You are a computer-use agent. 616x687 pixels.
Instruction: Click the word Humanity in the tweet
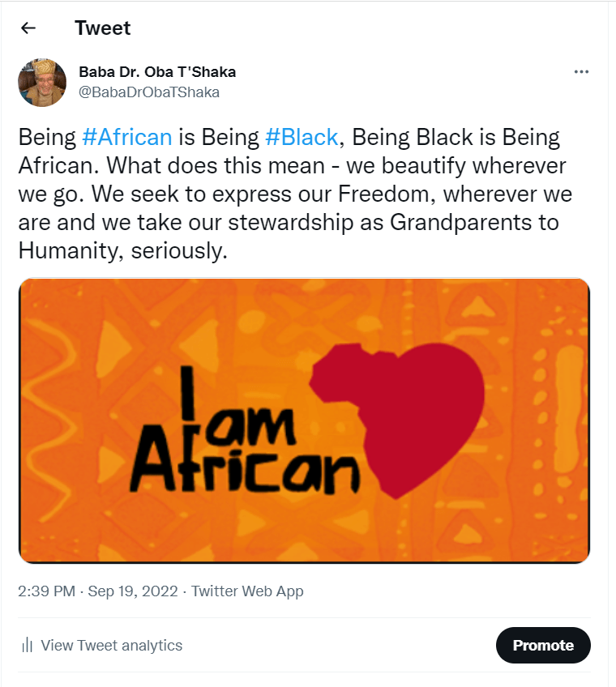(x=69, y=250)
